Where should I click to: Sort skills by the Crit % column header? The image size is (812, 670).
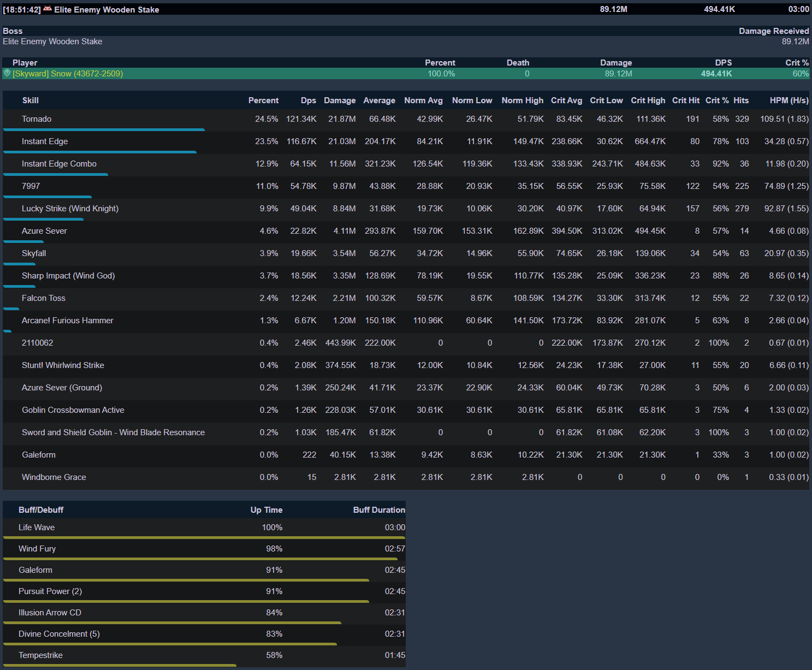(x=716, y=100)
